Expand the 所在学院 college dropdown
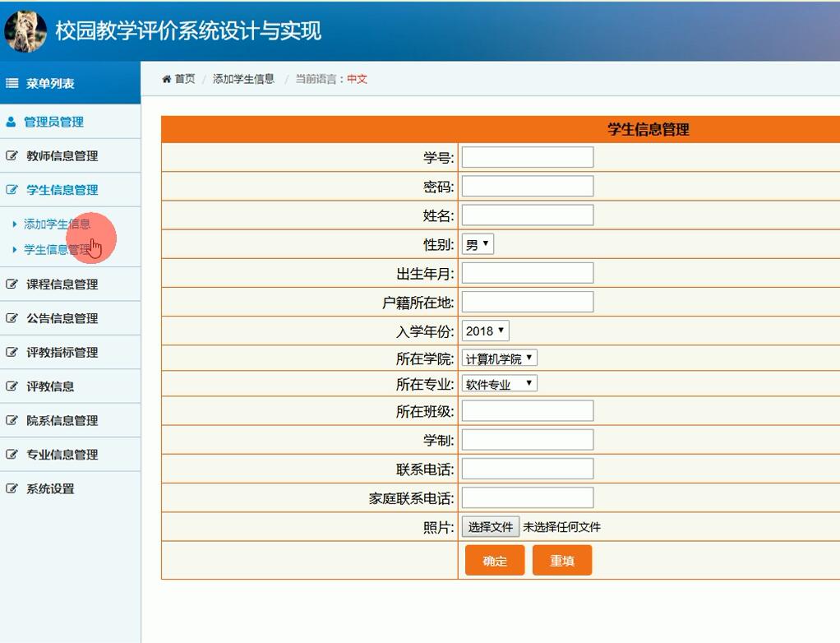840x643 pixels. (x=499, y=359)
